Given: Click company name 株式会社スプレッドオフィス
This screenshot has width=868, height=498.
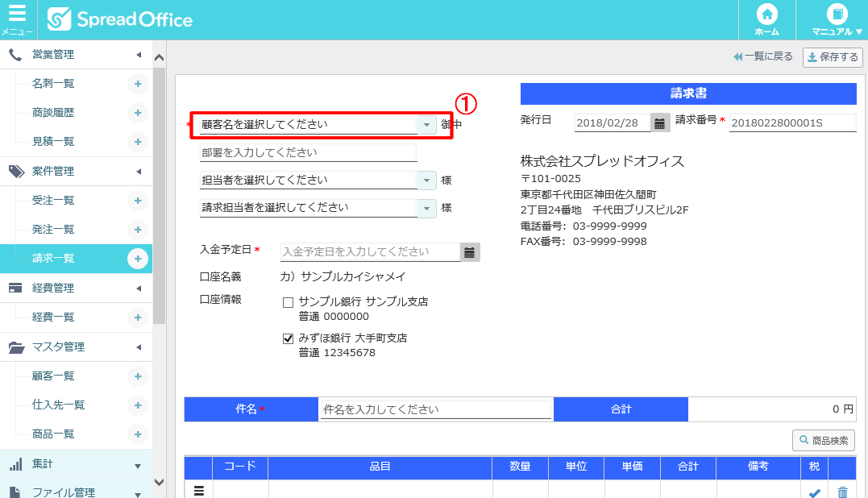Looking at the screenshot, I should tap(602, 162).
